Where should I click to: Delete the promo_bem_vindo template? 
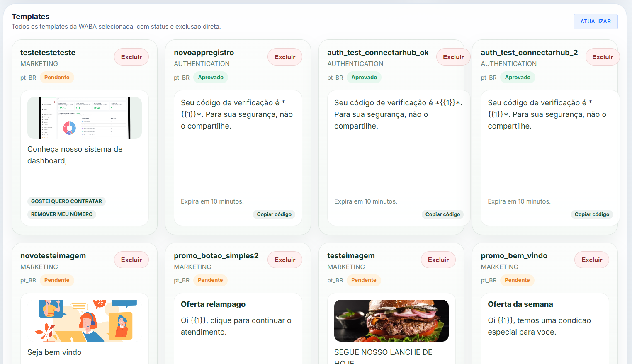click(x=591, y=260)
